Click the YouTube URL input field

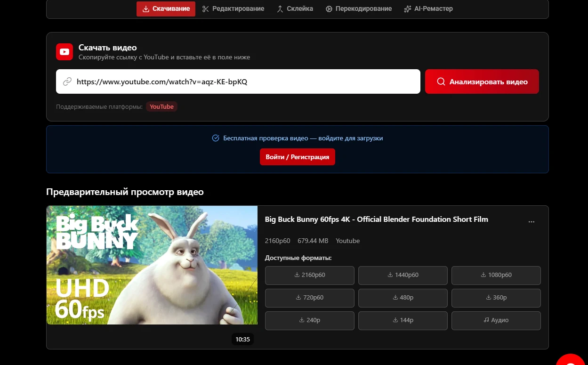point(238,81)
